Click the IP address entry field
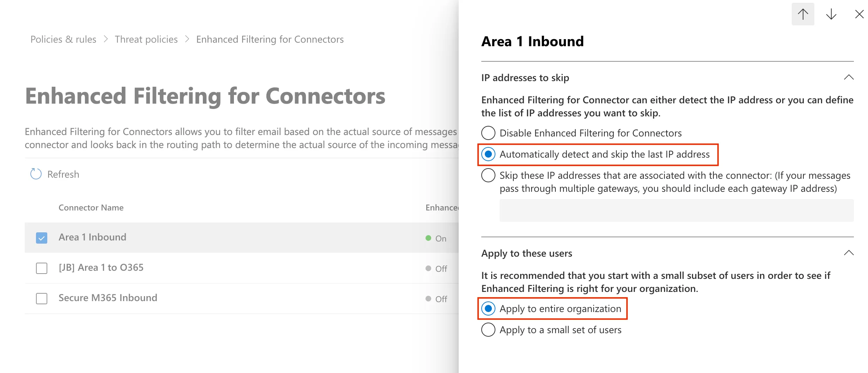The height and width of the screenshot is (373, 868). click(x=675, y=210)
